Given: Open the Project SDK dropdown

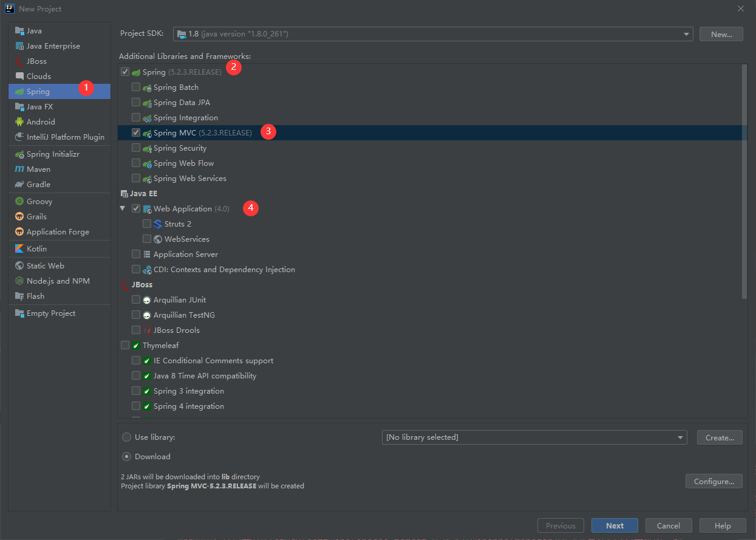Looking at the screenshot, I should coord(433,34).
